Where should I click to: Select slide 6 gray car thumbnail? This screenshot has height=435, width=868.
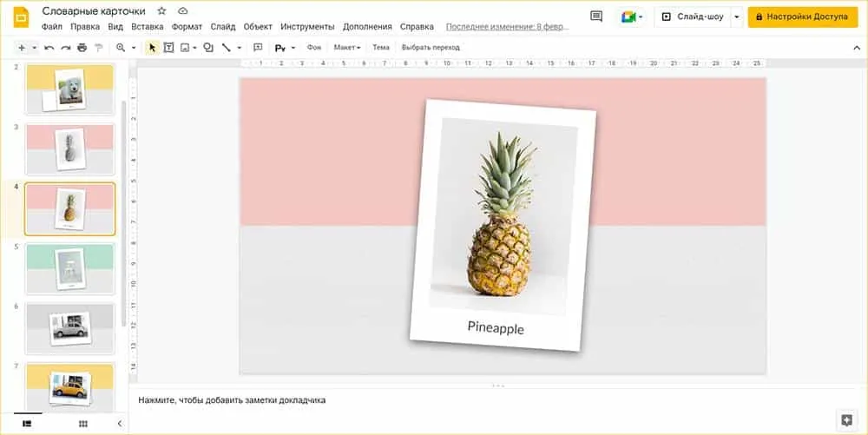click(x=69, y=328)
